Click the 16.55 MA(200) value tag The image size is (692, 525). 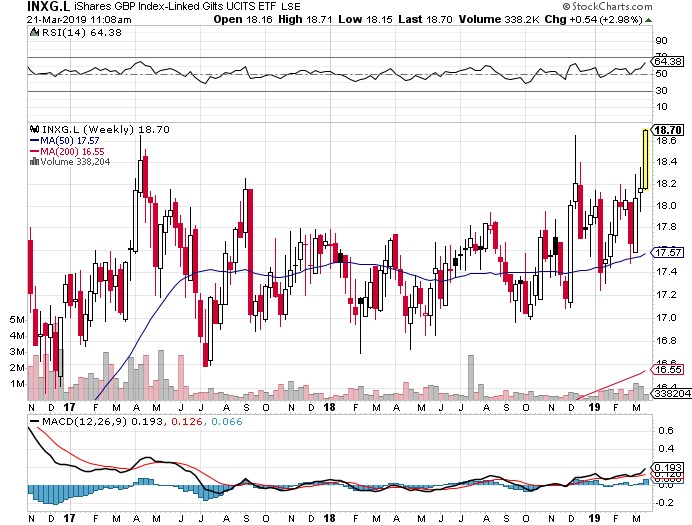668,370
